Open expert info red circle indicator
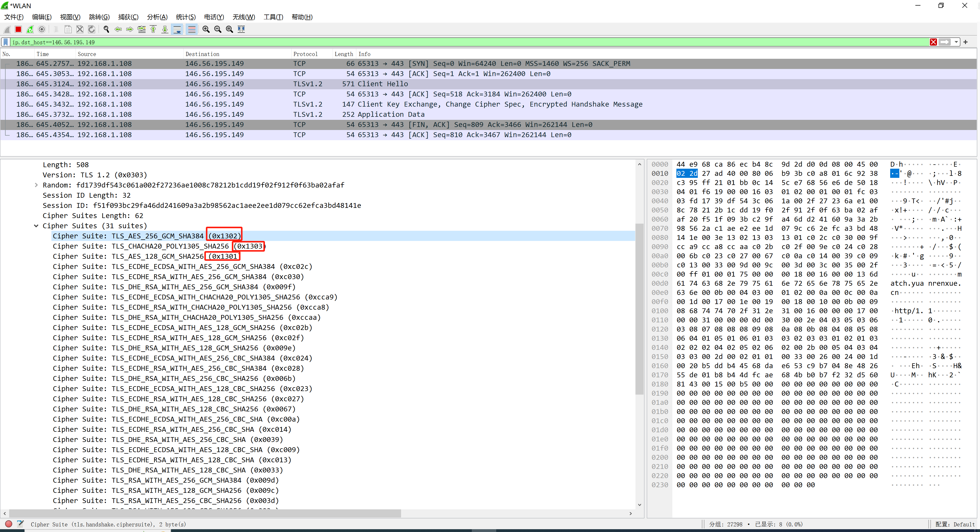Image resolution: width=980 pixels, height=532 pixels. coord(8,524)
